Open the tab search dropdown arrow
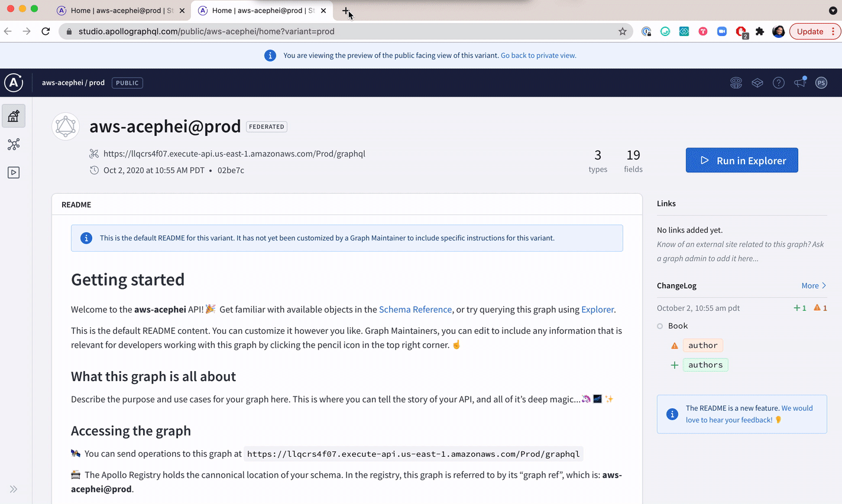 tap(833, 11)
